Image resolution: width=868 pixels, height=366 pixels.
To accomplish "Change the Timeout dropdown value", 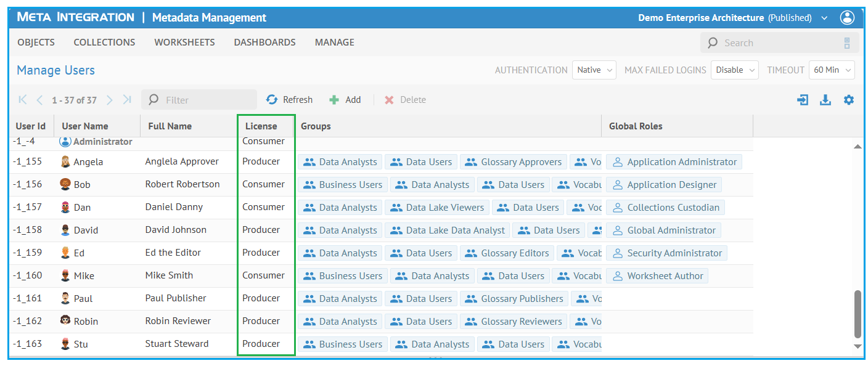I will [x=831, y=70].
